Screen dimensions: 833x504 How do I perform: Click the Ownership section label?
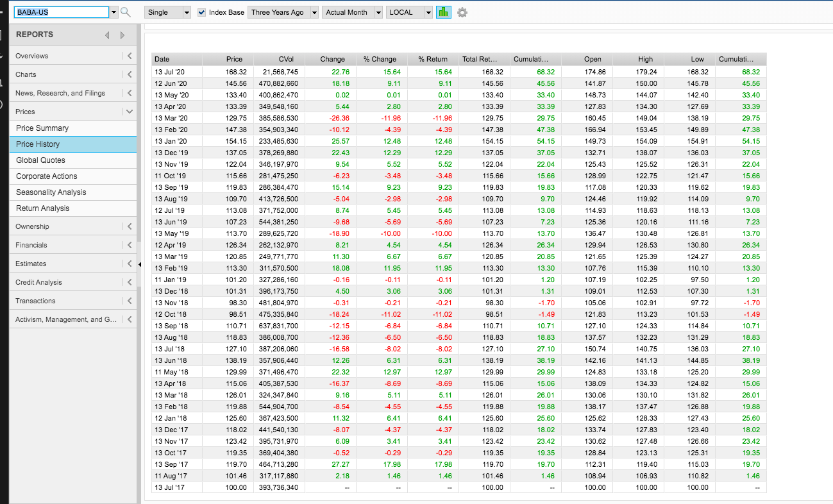[x=32, y=226]
